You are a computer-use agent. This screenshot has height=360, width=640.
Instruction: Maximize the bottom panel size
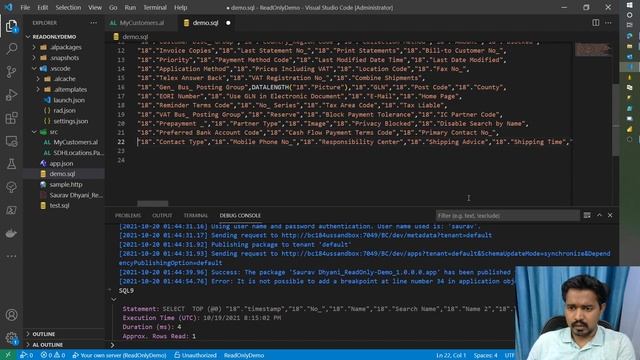[x=599, y=215]
